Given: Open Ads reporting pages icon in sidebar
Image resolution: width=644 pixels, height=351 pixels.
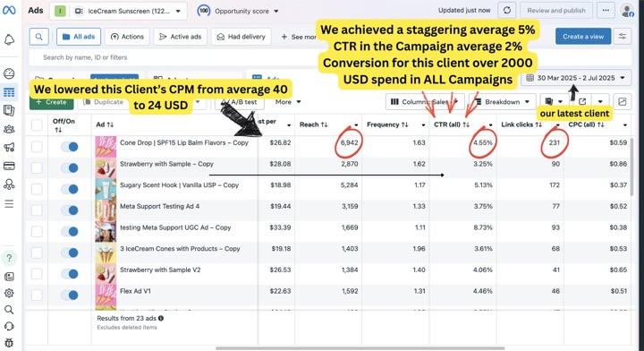Looking at the screenshot, I should click(x=9, y=110).
